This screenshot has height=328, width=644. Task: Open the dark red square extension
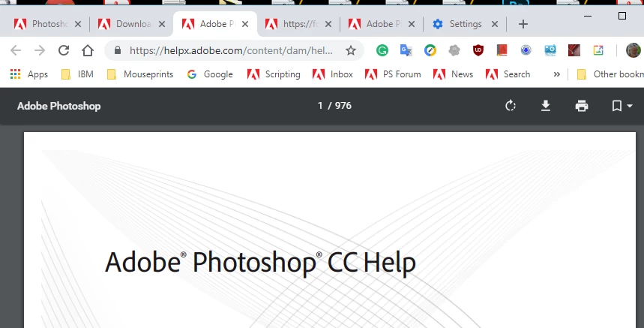[x=574, y=50]
